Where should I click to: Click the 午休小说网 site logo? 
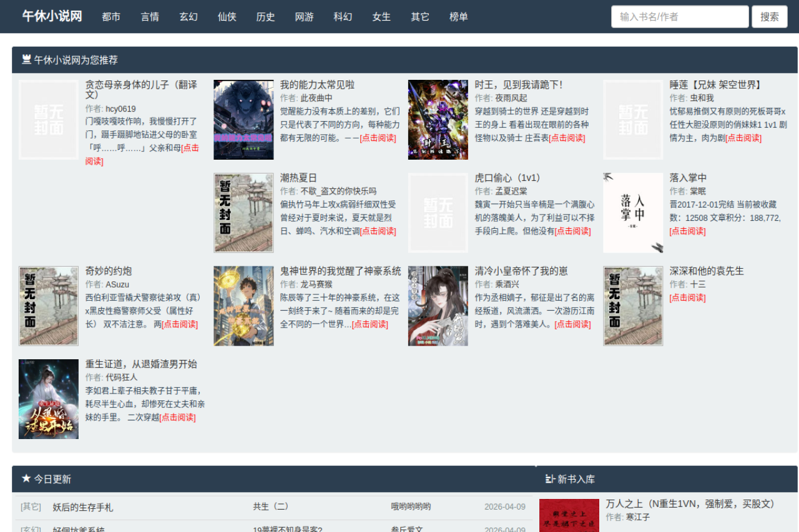(x=52, y=16)
